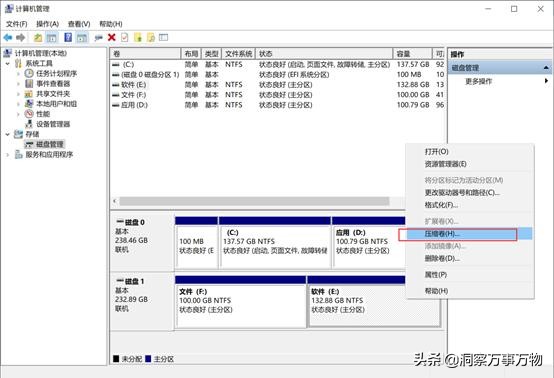Open the 查看(V) menu
The image size is (554, 378).
point(79,24)
